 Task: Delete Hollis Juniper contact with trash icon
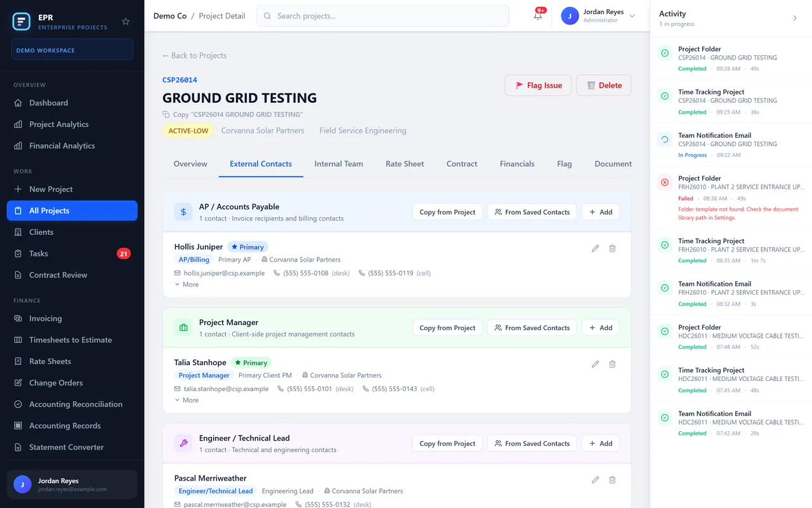(612, 248)
